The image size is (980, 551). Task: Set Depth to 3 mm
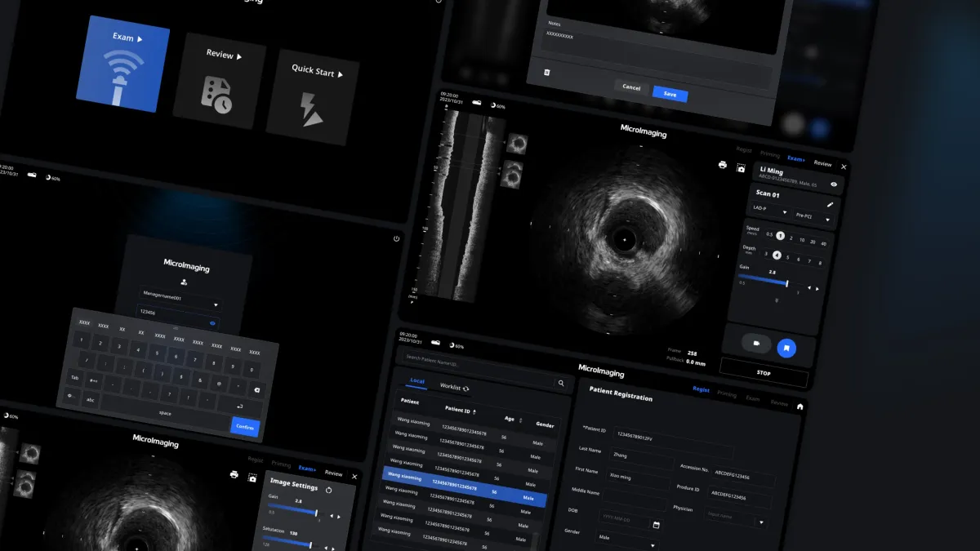pyautogui.click(x=766, y=253)
